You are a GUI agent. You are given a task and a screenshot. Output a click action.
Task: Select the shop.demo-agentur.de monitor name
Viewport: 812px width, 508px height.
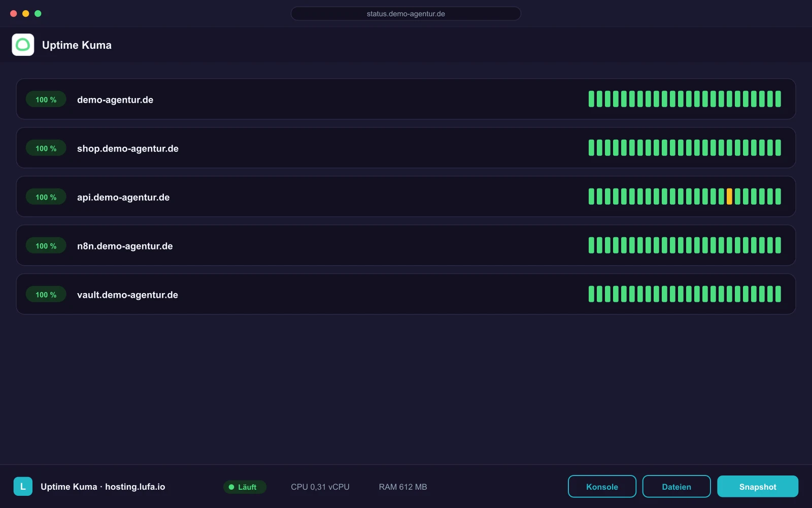coord(128,148)
